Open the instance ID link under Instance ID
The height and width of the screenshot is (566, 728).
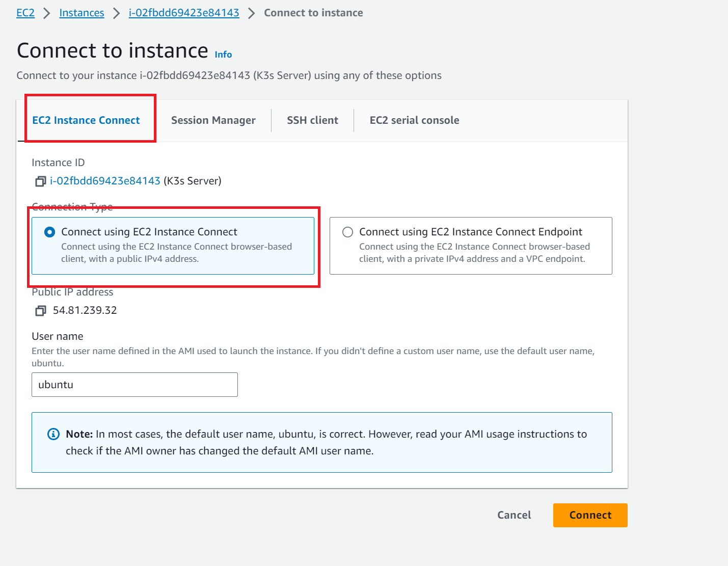(105, 181)
